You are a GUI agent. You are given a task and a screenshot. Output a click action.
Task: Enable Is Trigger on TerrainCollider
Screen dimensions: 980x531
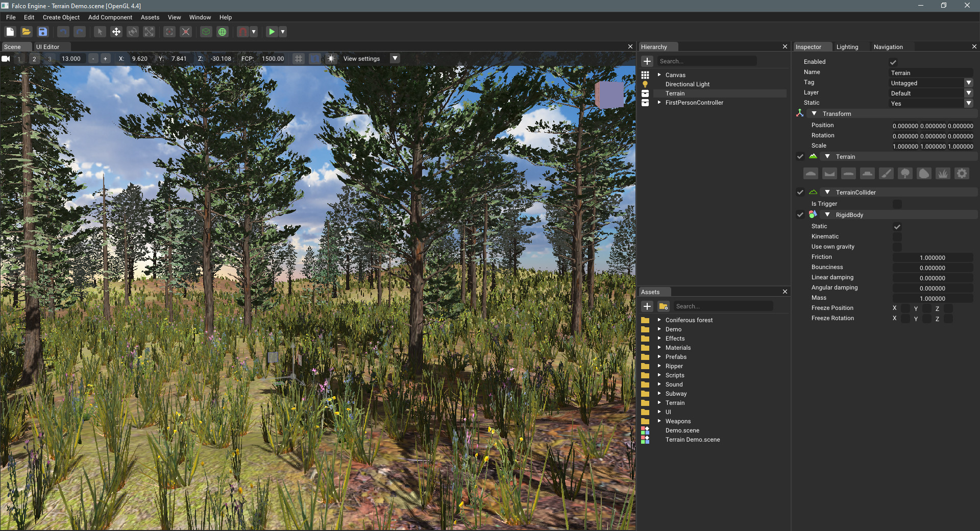(x=897, y=204)
